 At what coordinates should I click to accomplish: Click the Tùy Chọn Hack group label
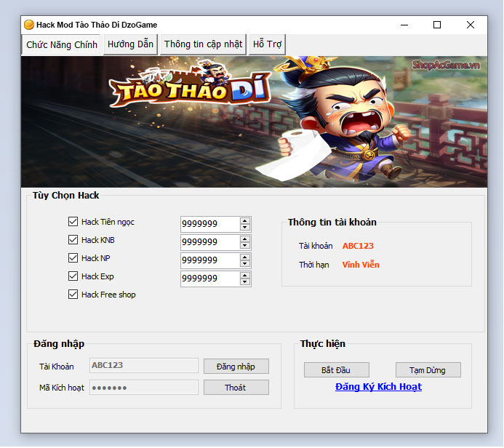tap(65, 196)
